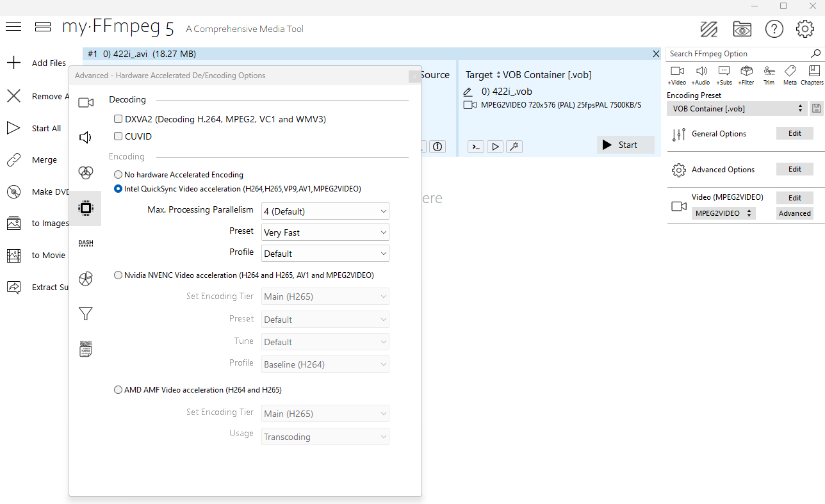Open the preview folder eye icon

[x=742, y=29]
